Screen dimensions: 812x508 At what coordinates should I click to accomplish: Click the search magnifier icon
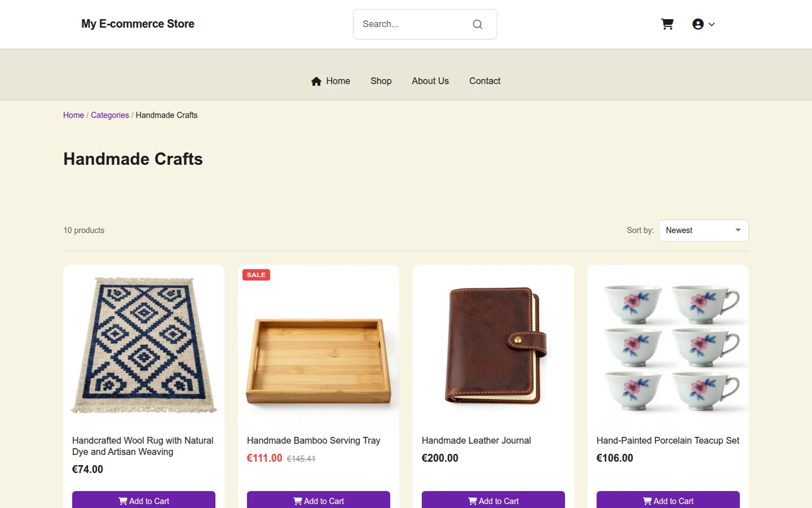[x=478, y=24]
